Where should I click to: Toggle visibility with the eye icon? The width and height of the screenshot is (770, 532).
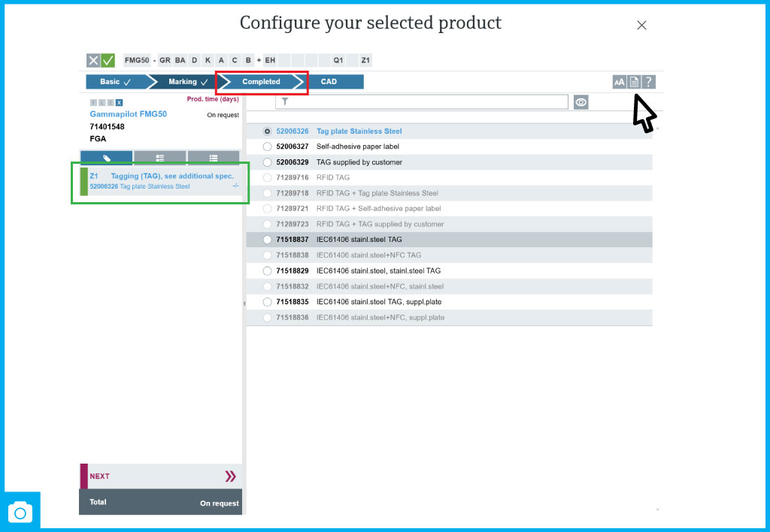tap(581, 102)
